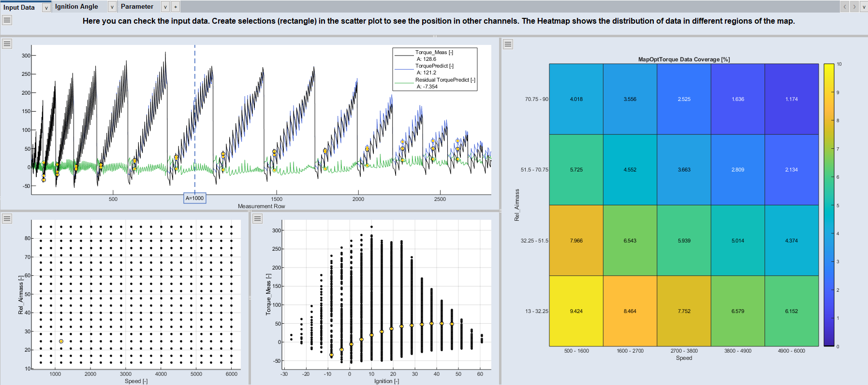This screenshot has height=385, width=868.
Task: Click the highlighted yellow point in Speed scatter
Action: point(61,342)
